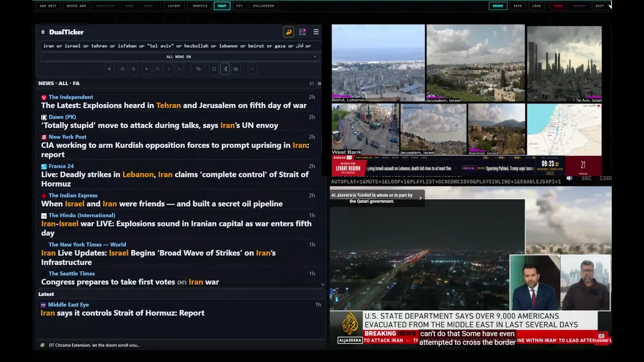This screenshot has width=644, height=362.
Task: Open Indian Express secret oil pipeline headline
Action: click(162, 204)
